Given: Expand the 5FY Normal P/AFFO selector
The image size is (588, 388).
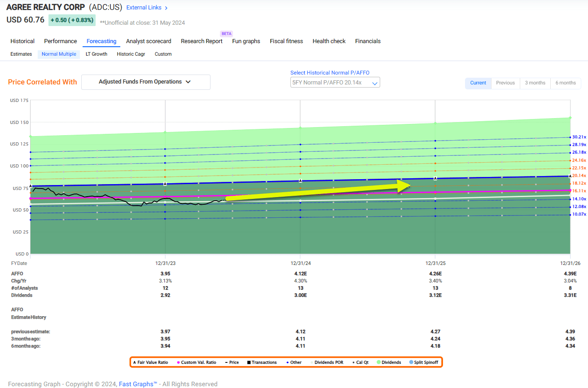Looking at the screenshot, I should coord(335,83).
